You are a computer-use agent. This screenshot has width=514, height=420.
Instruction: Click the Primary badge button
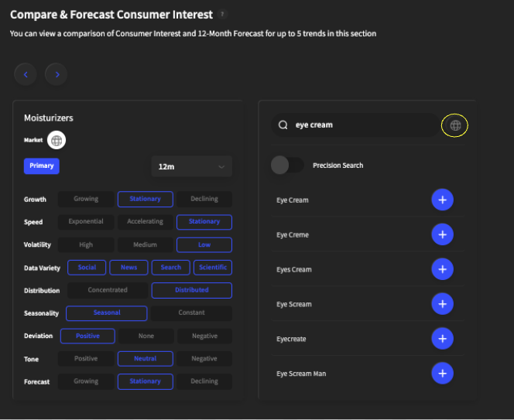click(42, 166)
